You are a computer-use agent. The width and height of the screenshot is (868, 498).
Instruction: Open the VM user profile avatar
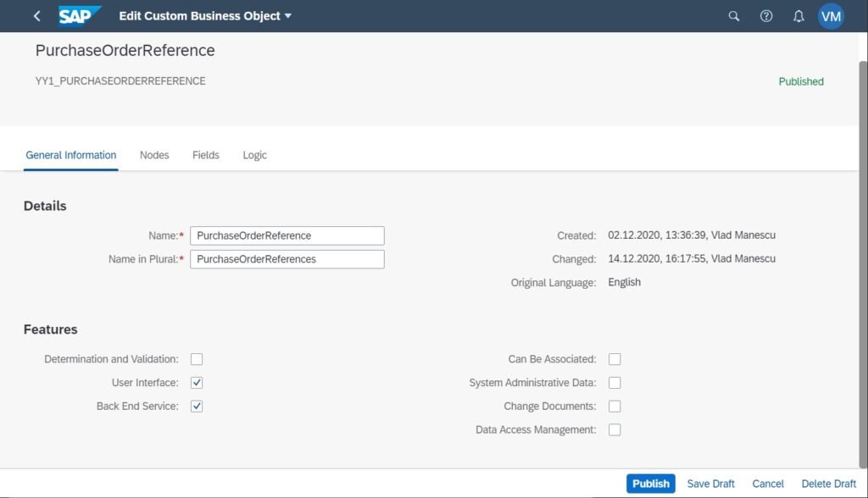pyautogui.click(x=831, y=16)
